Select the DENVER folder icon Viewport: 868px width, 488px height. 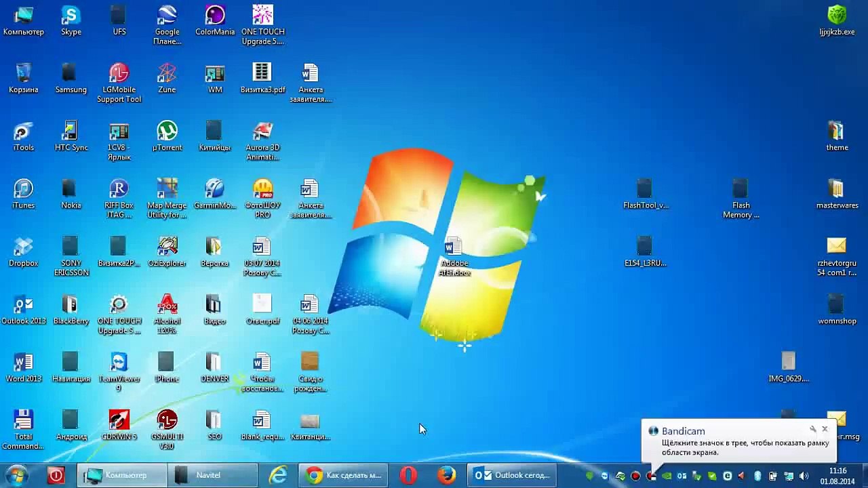tap(214, 367)
